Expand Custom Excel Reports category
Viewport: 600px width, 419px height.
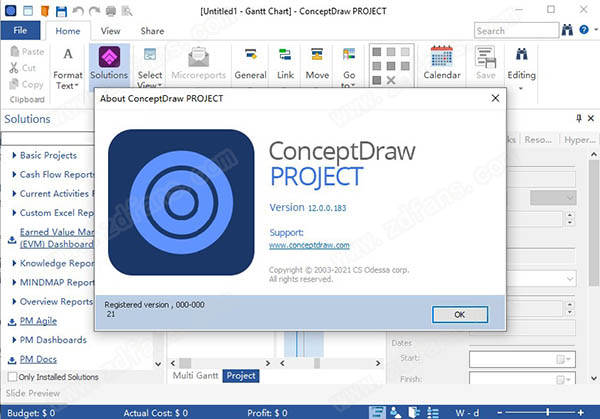coord(14,212)
